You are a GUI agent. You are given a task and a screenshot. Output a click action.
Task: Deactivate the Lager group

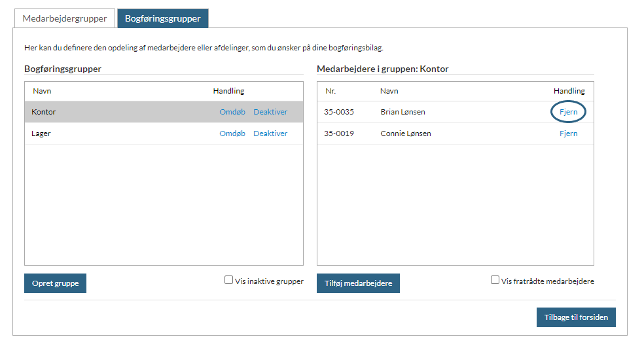coord(270,133)
